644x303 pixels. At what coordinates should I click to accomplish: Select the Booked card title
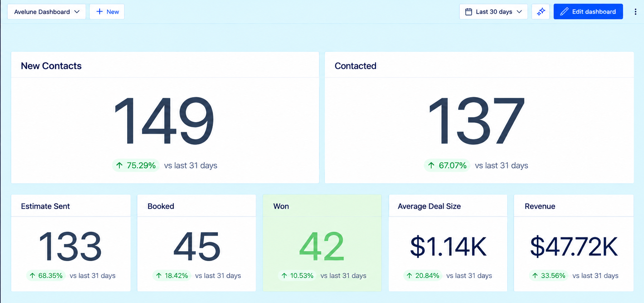coord(161,206)
